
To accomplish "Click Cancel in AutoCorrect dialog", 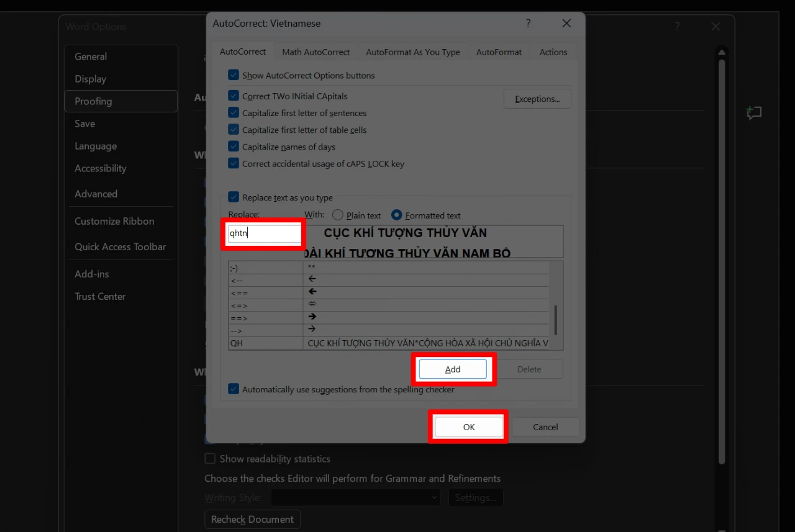I will [545, 427].
